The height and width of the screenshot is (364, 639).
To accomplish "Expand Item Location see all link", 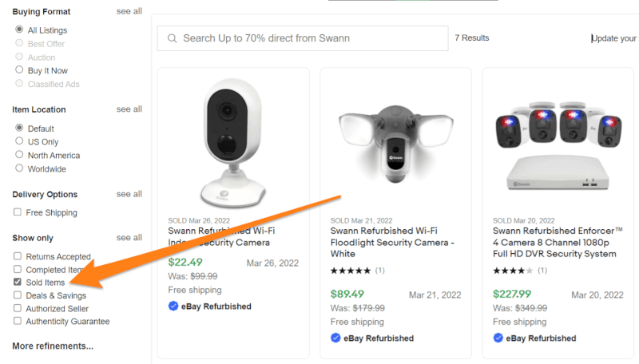I will [129, 109].
